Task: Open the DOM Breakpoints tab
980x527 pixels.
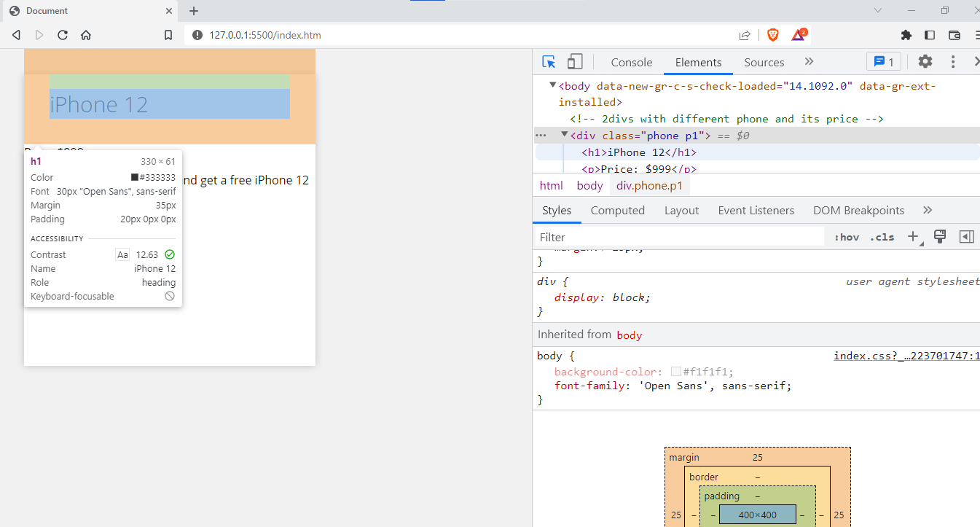Action: click(x=858, y=211)
